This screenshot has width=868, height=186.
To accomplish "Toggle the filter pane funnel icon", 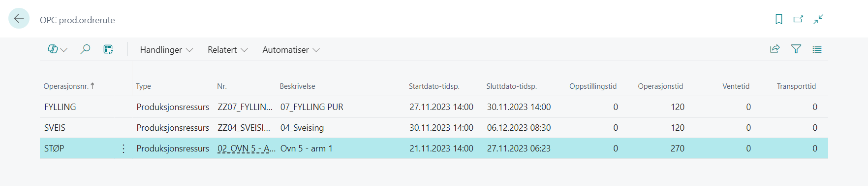I will pyautogui.click(x=796, y=49).
